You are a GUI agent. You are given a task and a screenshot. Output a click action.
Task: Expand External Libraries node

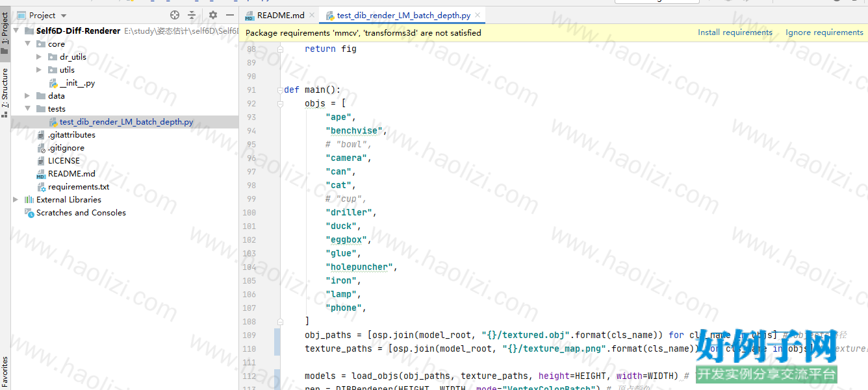point(16,200)
